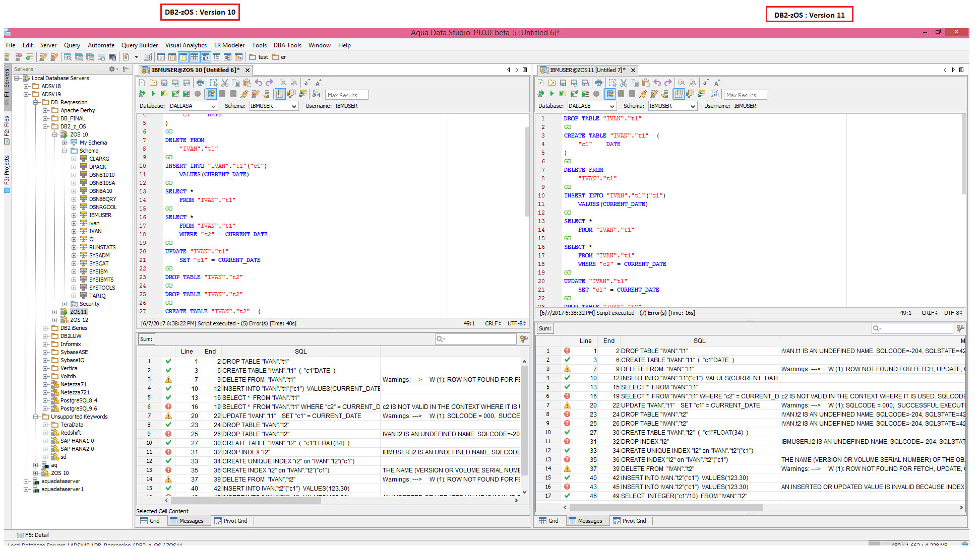Open Database dropdown showing DALLASB
Viewport: 980px width, 548px height.
pyautogui.click(x=591, y=106)
